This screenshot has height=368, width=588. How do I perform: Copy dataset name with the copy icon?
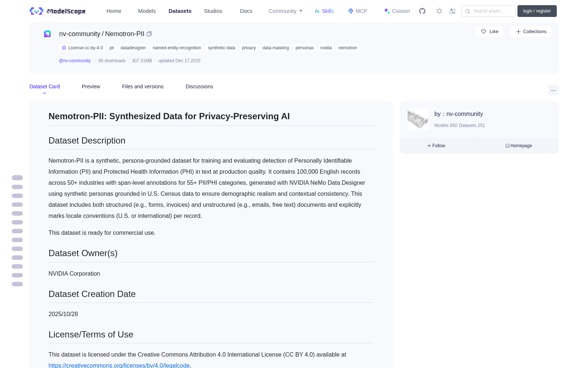pos(149,34)
